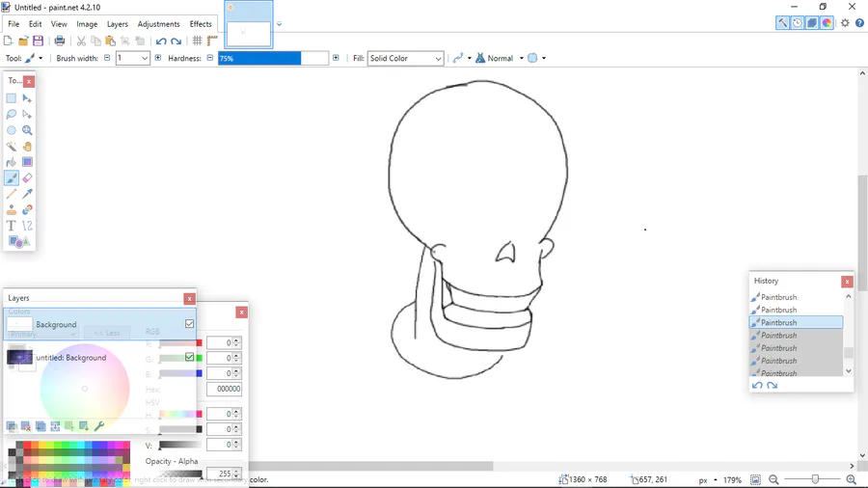Select the Recolor tool
This screenshot has width=868, height=488.
coord(27,210)
